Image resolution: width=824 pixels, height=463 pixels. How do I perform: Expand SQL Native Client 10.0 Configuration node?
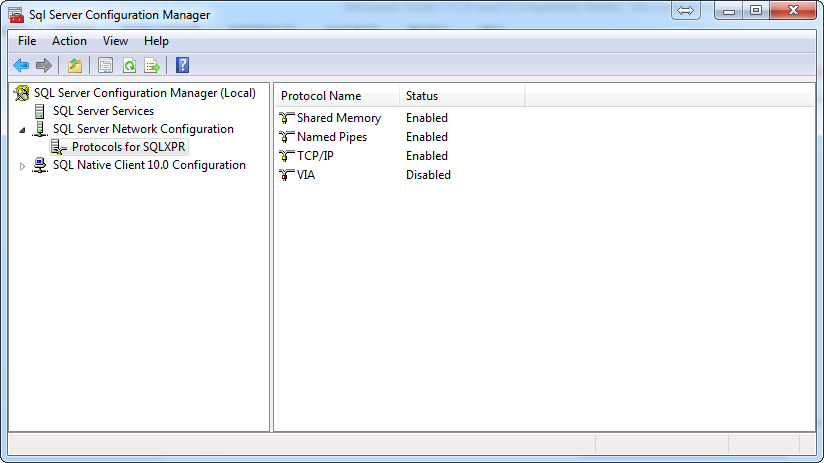[x=22, y=166]
